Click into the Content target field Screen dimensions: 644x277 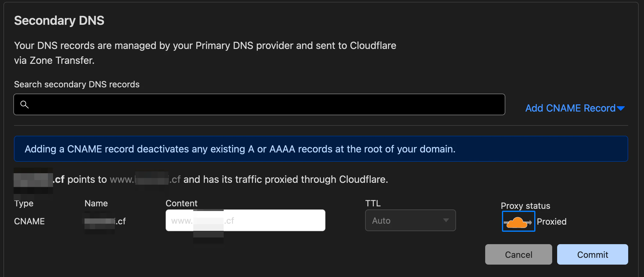[245, 220]
